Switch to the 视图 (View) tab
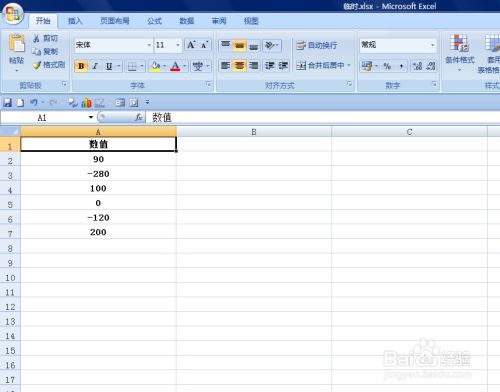The height and width of the screenshot is (392, 500). pyautogui.click(x=251, y=21)
